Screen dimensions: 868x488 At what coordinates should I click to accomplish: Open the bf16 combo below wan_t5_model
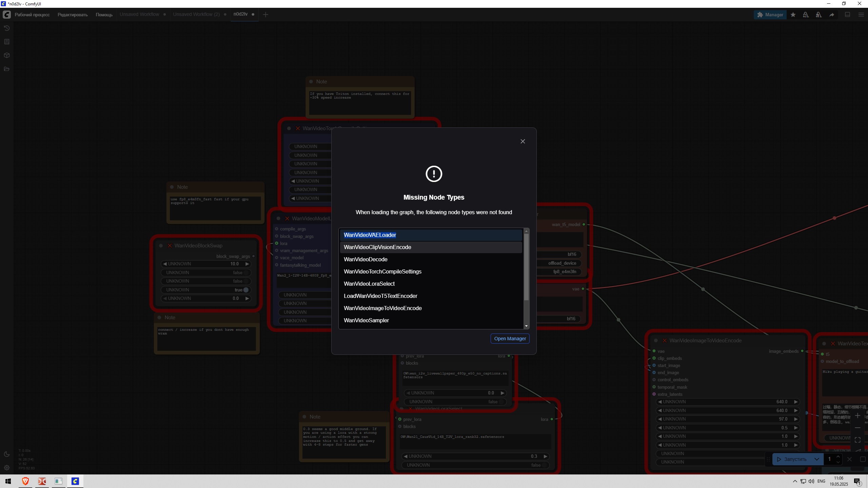(x=559, y=254)
